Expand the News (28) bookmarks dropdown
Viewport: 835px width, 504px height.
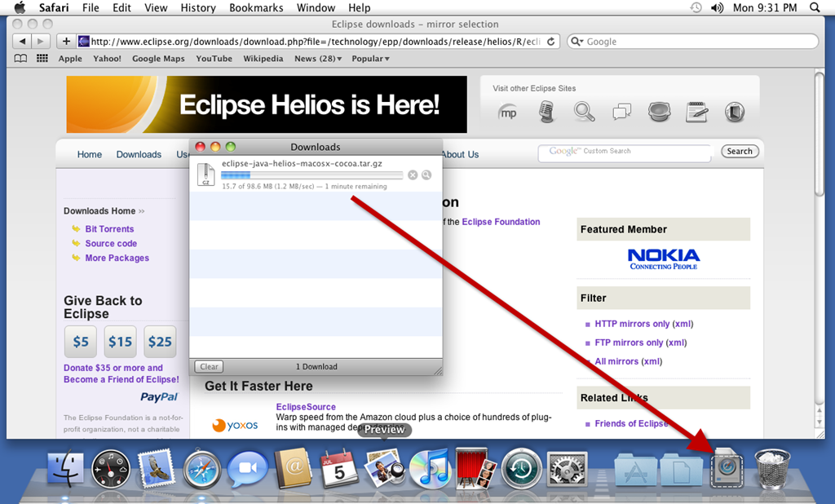pyautogui.click(x=318, y=59)
